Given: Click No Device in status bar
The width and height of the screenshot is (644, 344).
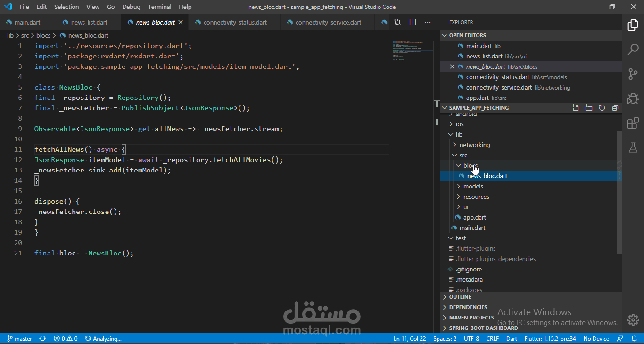Looking at the screenshot, I should coord(596,338).
